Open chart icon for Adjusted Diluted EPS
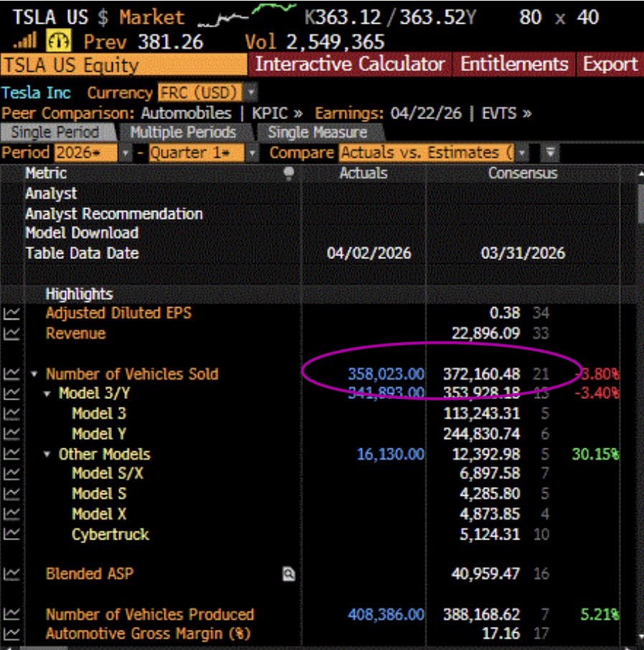This screenshot has width=644, height=650. (x=11, y=314)
